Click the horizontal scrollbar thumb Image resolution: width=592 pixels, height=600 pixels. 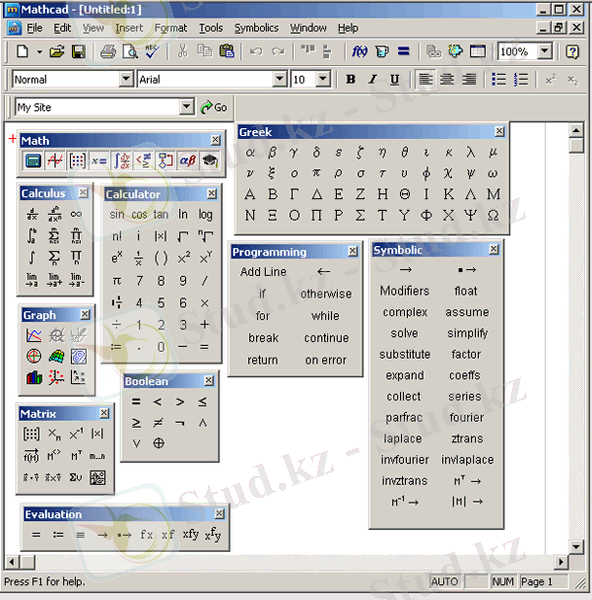(28, 562)
